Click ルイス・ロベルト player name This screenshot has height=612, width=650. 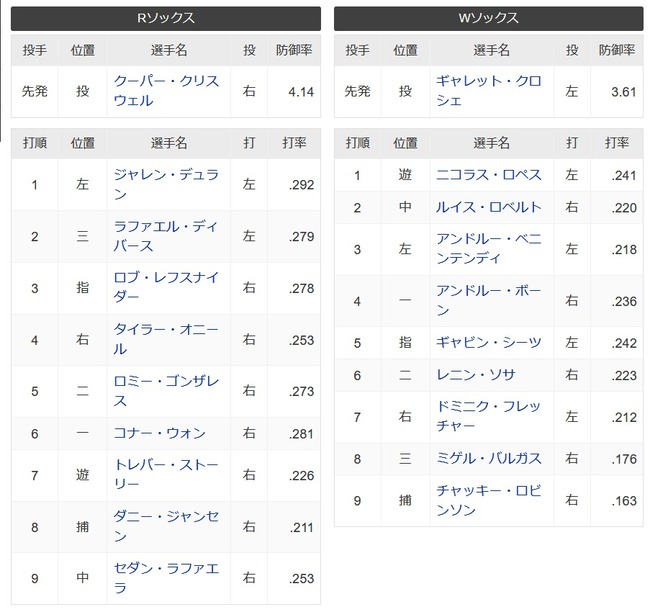[x=488, y=207]
